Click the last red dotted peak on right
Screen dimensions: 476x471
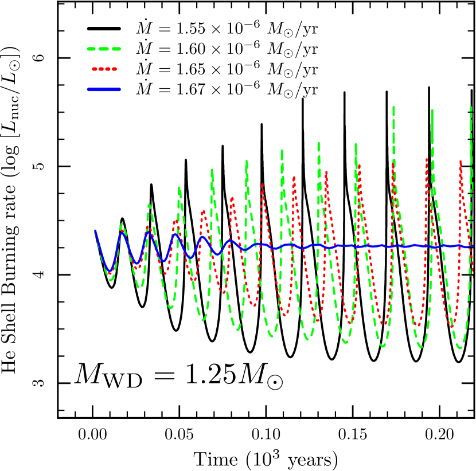pyautogui.click(x=461, y=162)
